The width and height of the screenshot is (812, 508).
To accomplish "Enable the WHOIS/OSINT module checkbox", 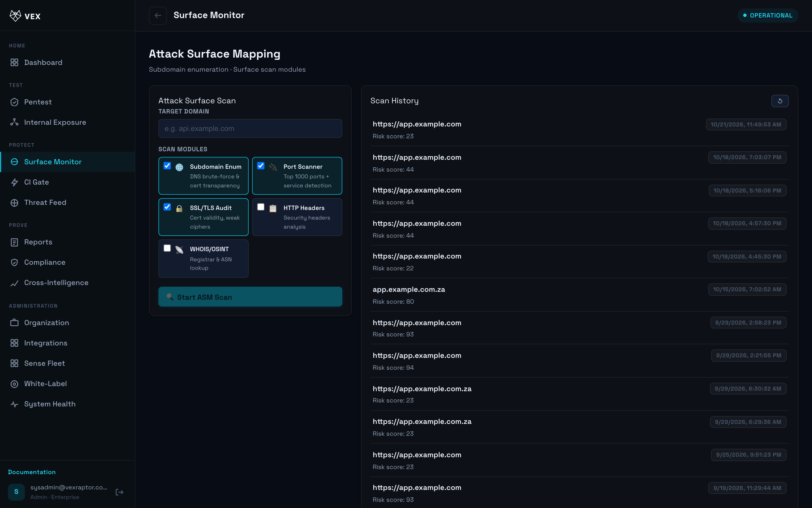I will click(167, 248).
